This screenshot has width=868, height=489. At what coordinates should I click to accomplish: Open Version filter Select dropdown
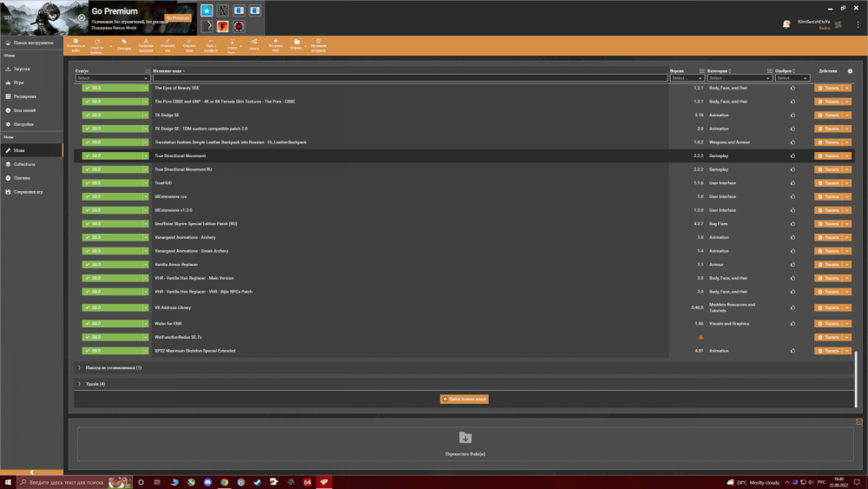click(687, 78)
